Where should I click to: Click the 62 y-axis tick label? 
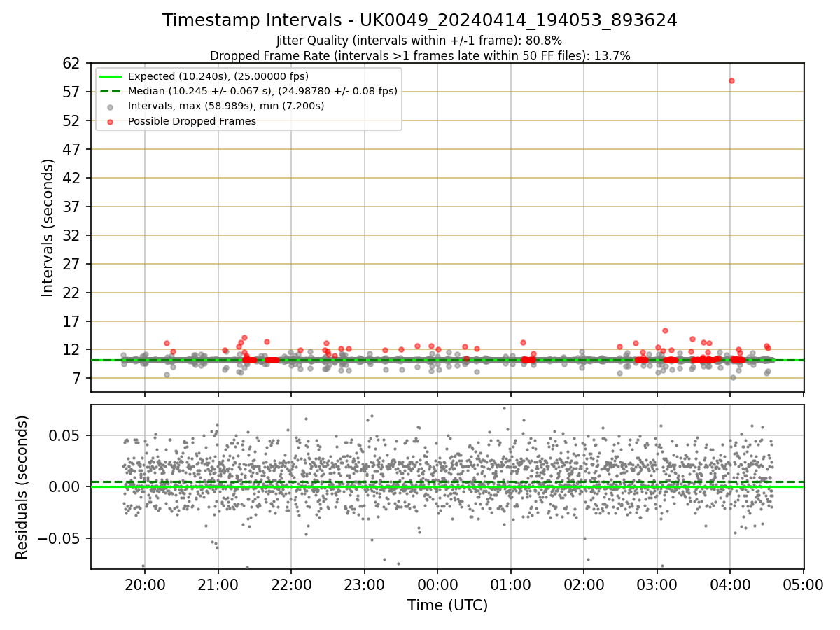point(72,63)
